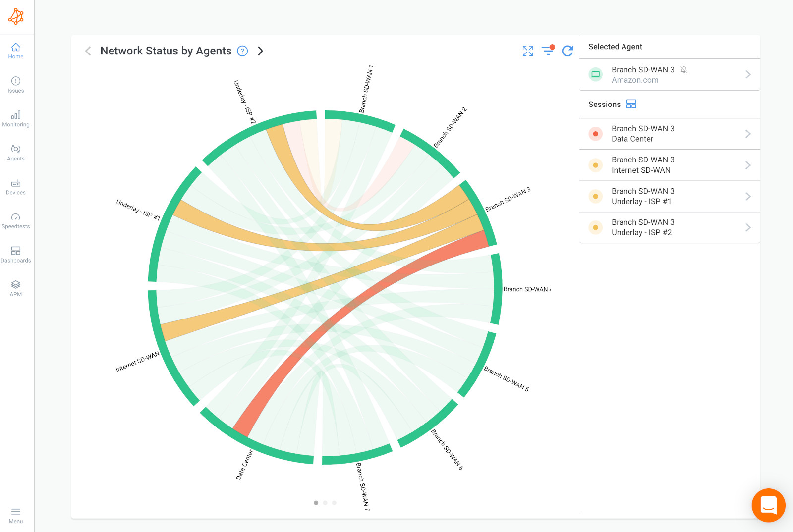Navigate forward using the right chevron beside the title

pyautogui.click(x=261, y=51)
